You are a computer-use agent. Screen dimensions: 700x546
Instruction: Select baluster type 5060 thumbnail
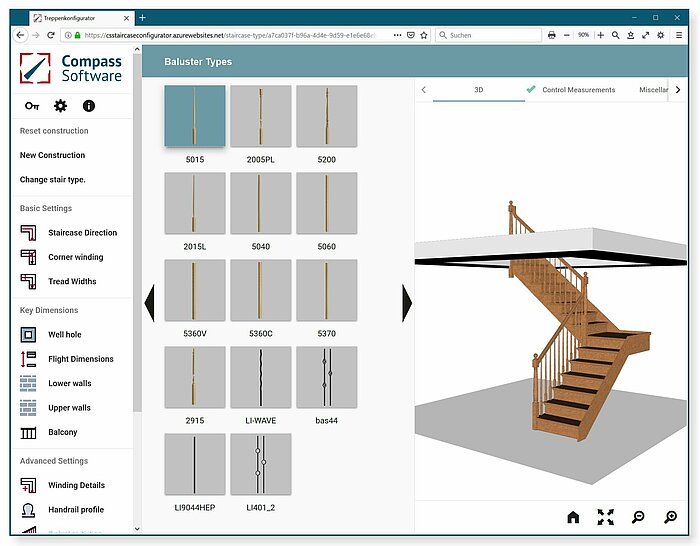(x=327, y=203)
